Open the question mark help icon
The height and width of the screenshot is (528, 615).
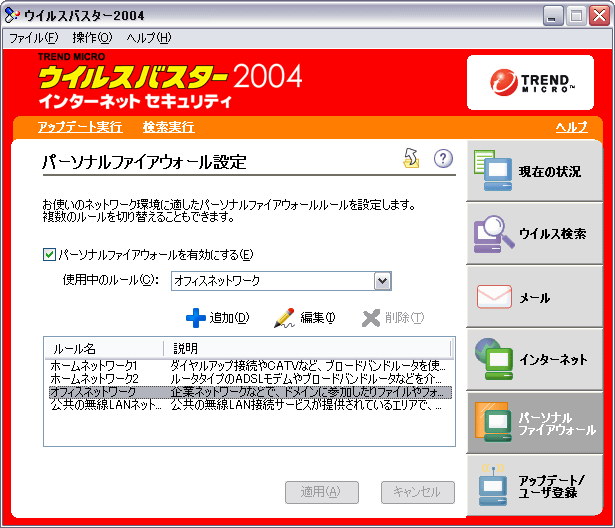[443, 158]
